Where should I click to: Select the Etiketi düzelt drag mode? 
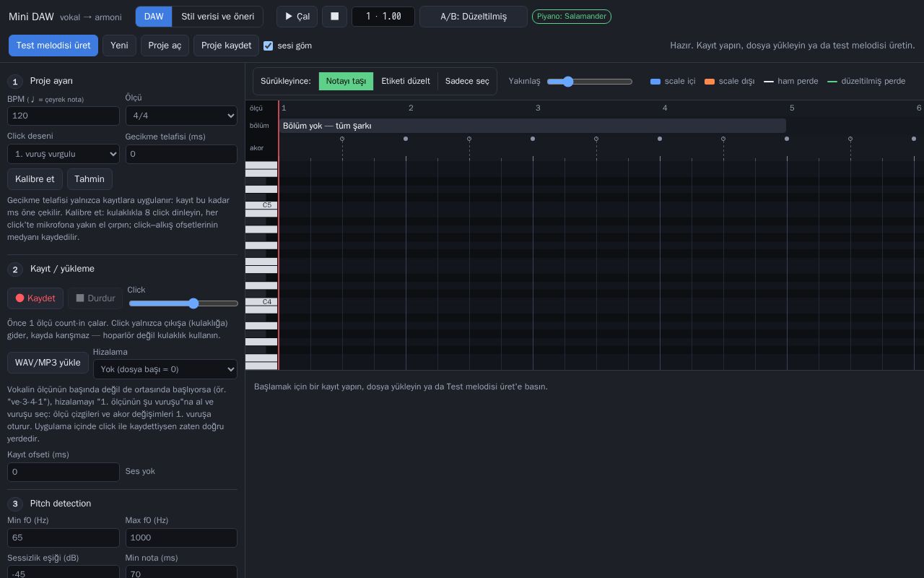pyautogui.click(x=406, y=81)
